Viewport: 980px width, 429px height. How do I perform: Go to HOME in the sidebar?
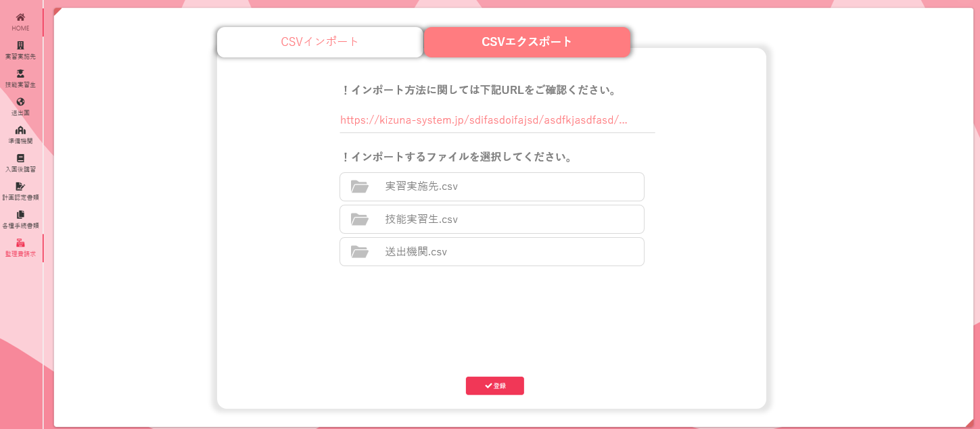(x=20, y=18)
